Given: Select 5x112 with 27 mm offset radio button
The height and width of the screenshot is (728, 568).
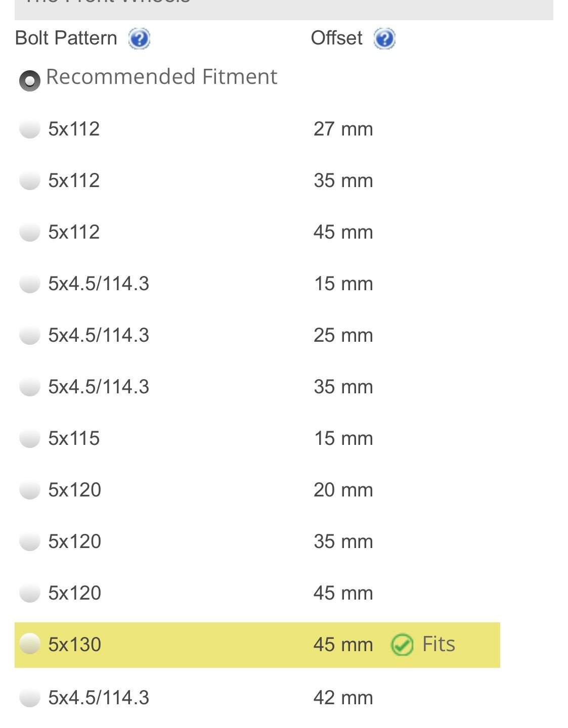Looking at the screenshot, I should tap(30, 129).
